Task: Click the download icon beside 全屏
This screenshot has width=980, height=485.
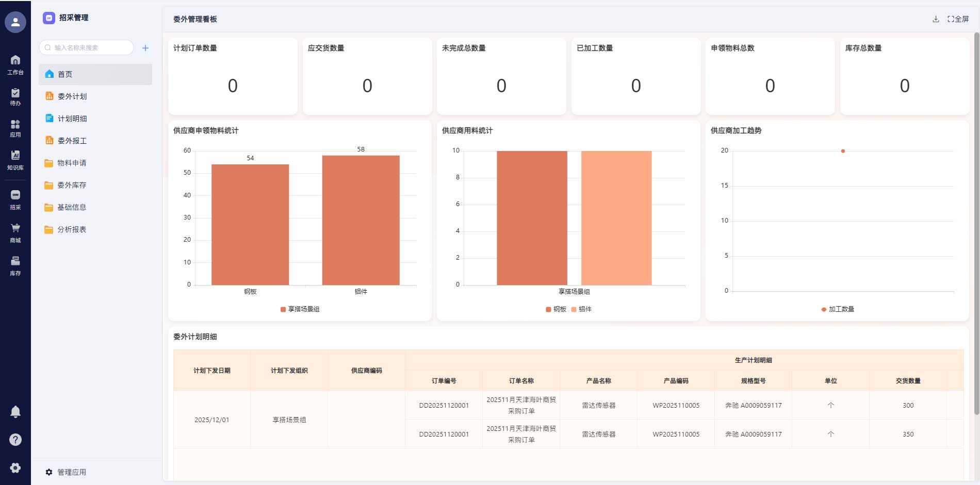Action: (936, 19)
